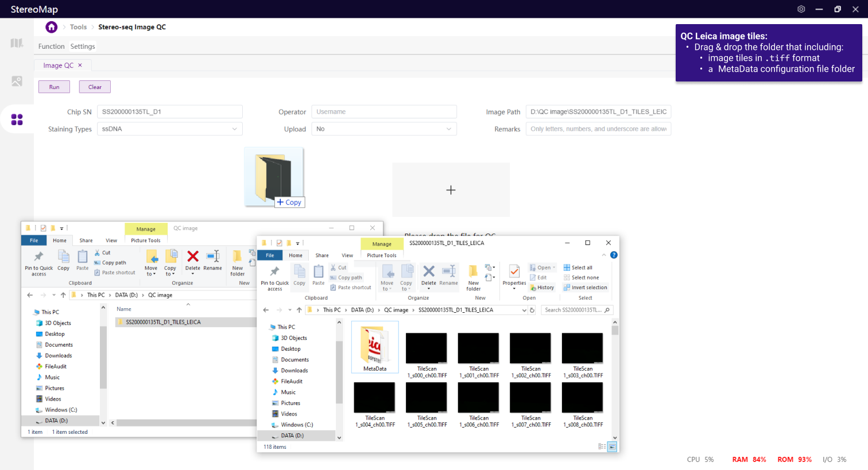Click Select all in the Explorer ribbon
The height and width of the screenshot is (470, 868).
(x=578, y=267)
